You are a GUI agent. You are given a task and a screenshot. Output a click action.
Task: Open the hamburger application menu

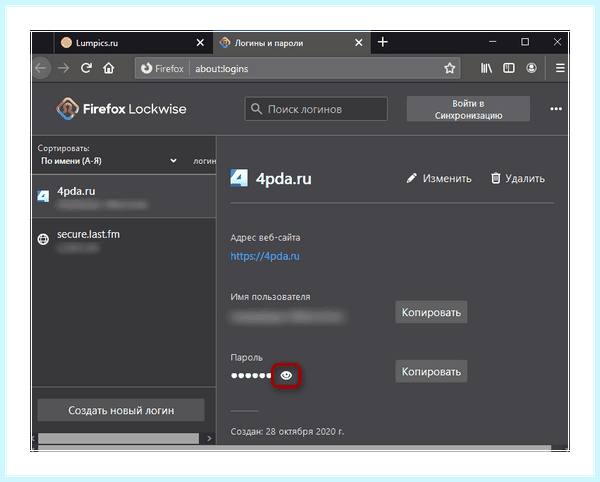[560, 68]
